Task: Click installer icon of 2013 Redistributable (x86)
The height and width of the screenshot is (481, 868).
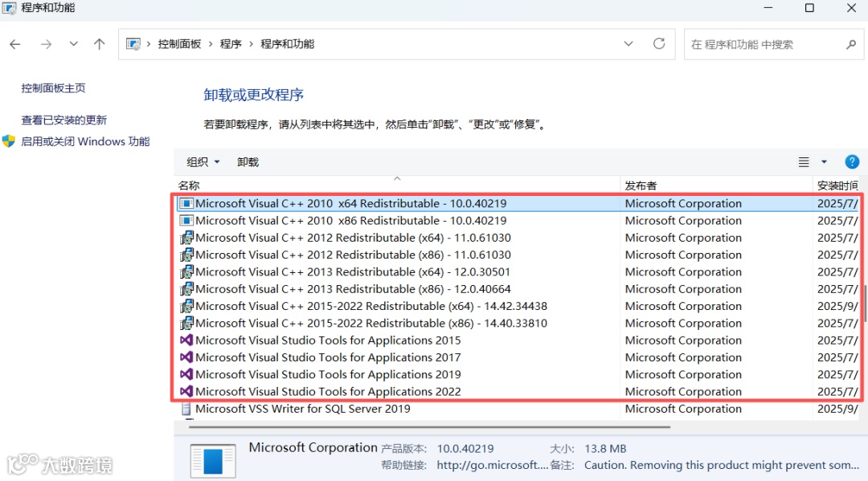Action: (186, 289)
